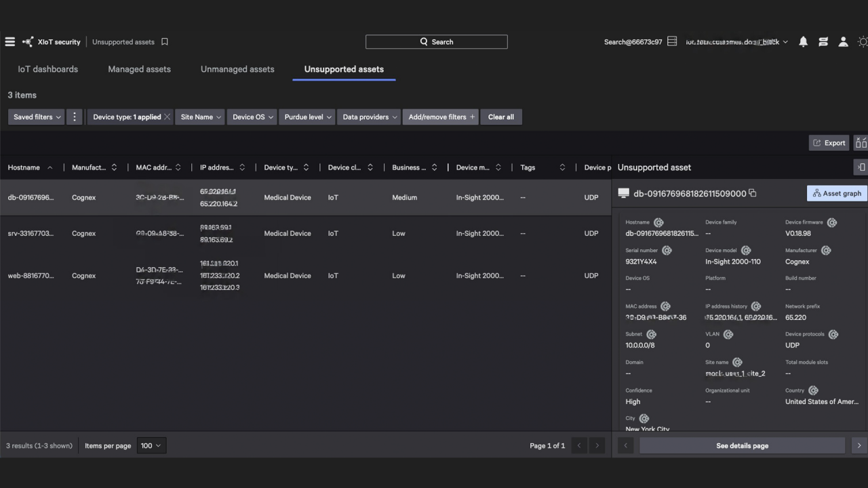The height and width of the screenshot is (488, 868).
Task: Open the notifications bell
Action: coord(803,42)
